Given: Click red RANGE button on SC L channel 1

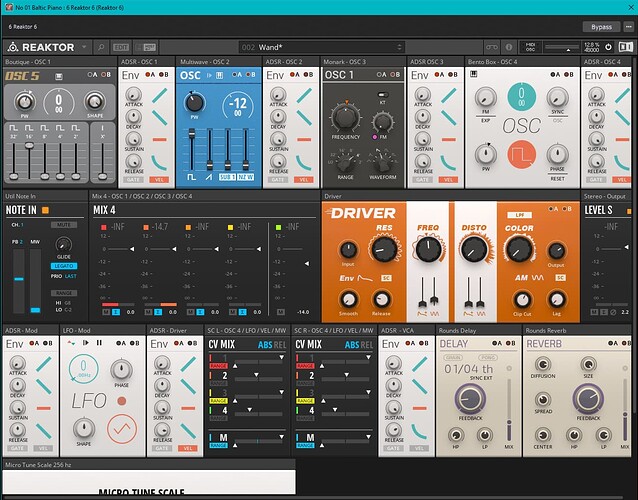Looking at the screenshot, I should coord(218,366).
